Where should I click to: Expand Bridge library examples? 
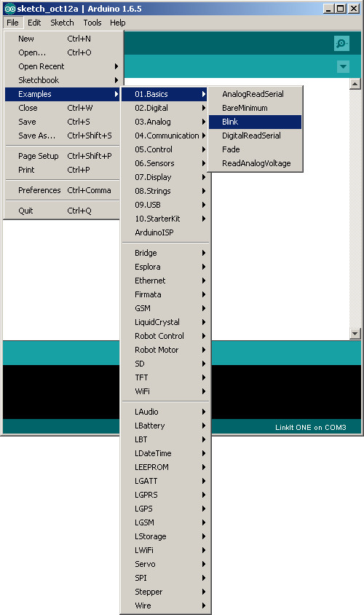click(165, 253)
